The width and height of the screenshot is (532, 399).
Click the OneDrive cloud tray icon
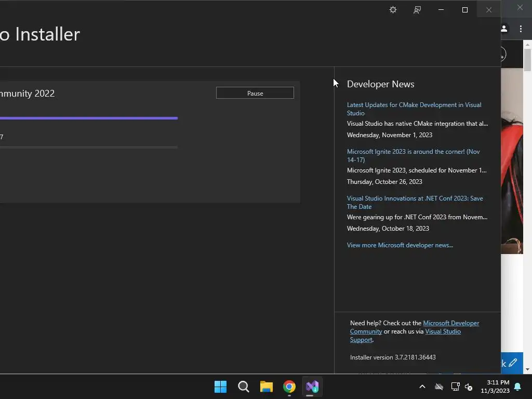click(x=439, y=387)
